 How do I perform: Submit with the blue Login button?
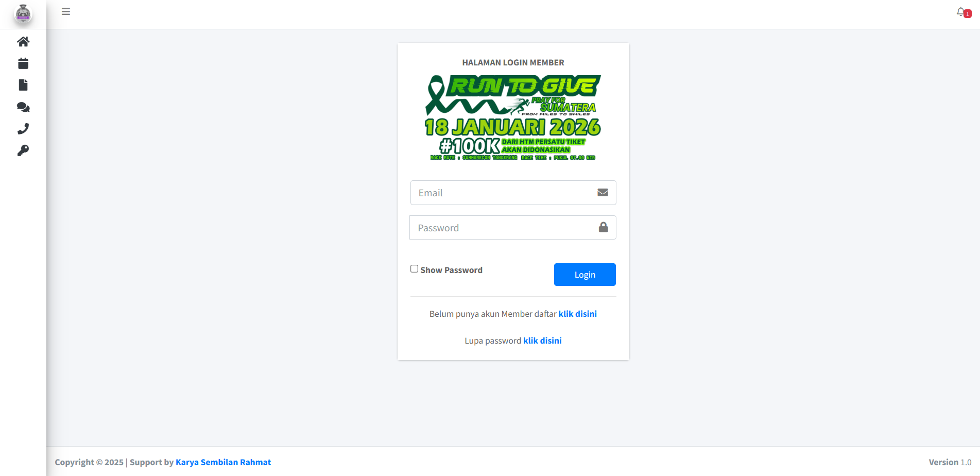pos(585,275)
